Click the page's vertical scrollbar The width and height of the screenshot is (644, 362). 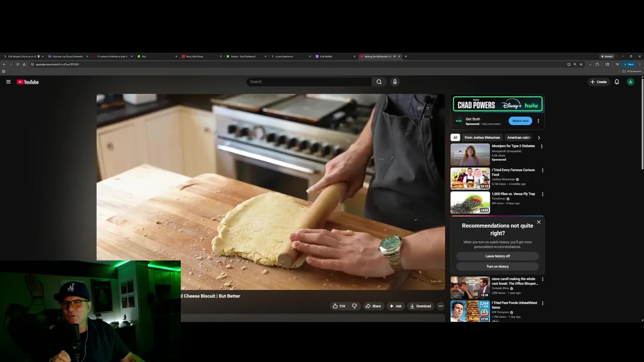click(x=641, y=123)
